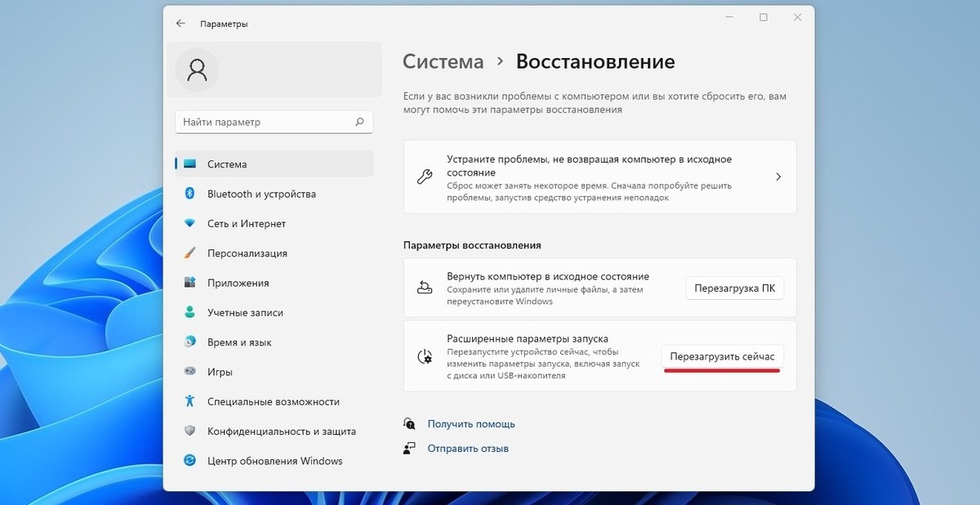This screenshot has width=980, height=505.
Task: Open the Отправить отзыв link
Action: [468, 449]
